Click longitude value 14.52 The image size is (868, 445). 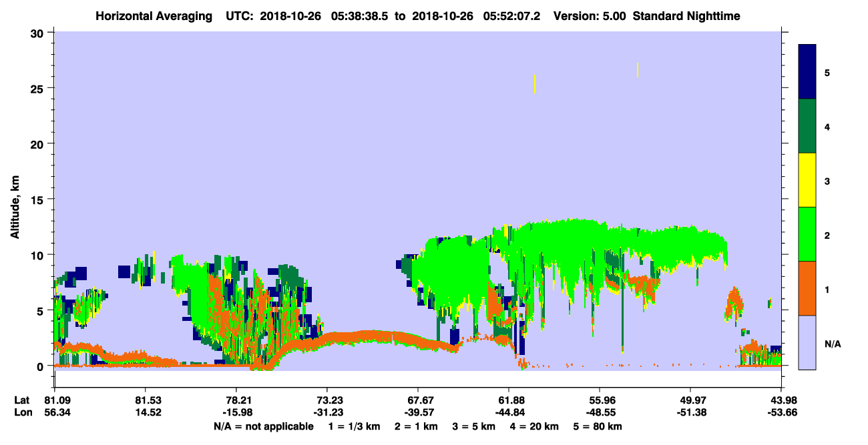pos(146,413)
